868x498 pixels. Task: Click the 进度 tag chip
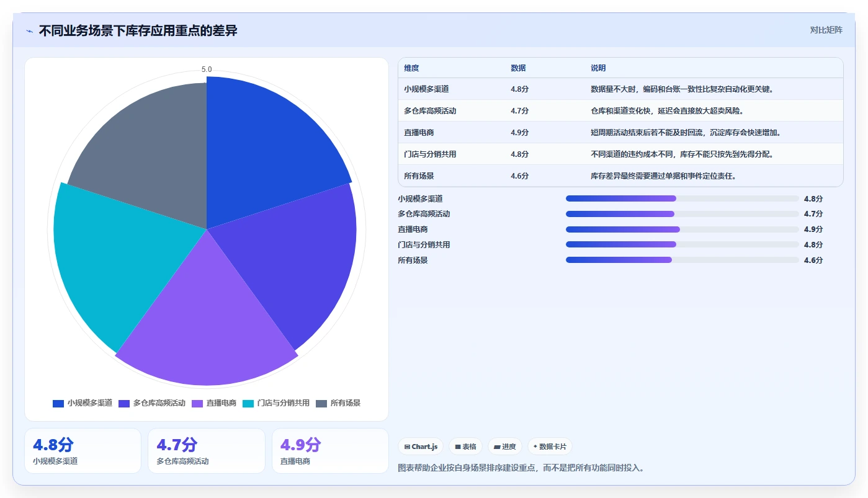coord(505,447)
